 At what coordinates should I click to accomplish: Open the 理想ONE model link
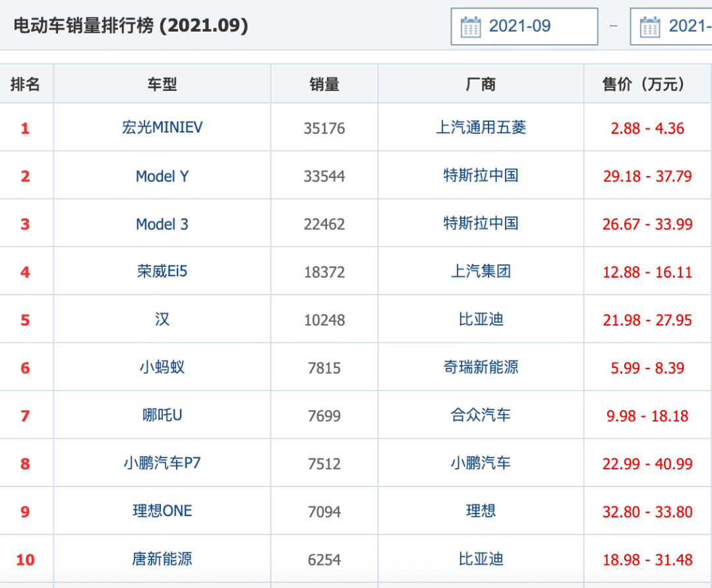[x=162, y=512]
